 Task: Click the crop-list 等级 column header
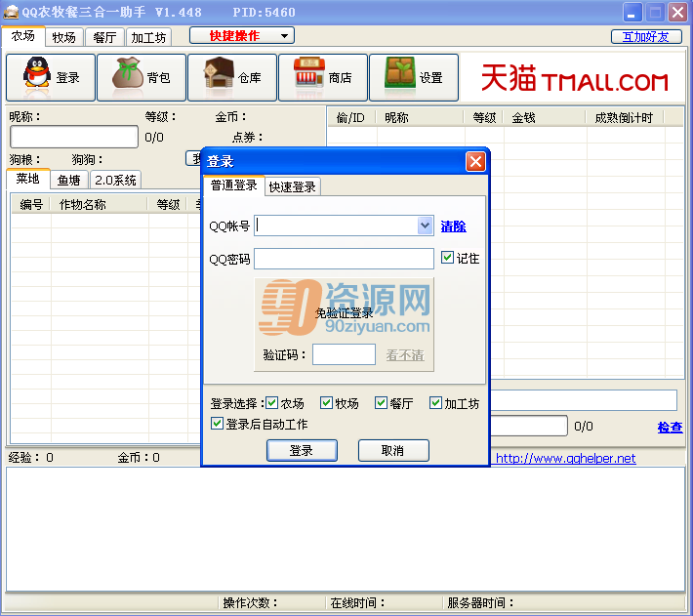(168, 205)
